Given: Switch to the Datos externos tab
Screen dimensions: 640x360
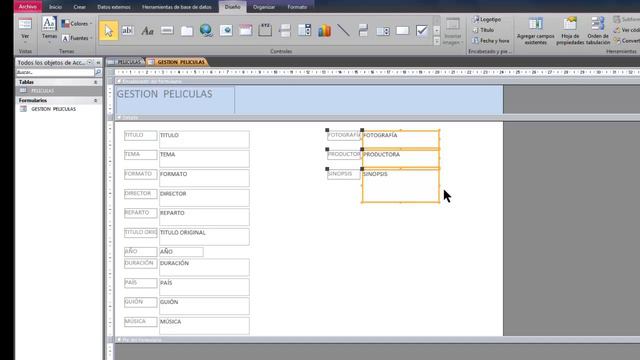Looking at the screenshot, I should (x=114, y=7).
